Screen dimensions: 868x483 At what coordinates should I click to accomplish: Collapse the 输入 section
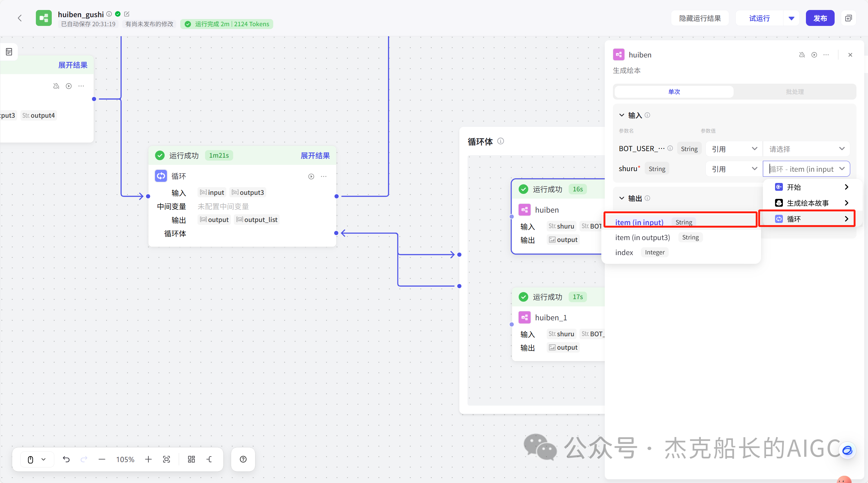(x=622, y=115)
